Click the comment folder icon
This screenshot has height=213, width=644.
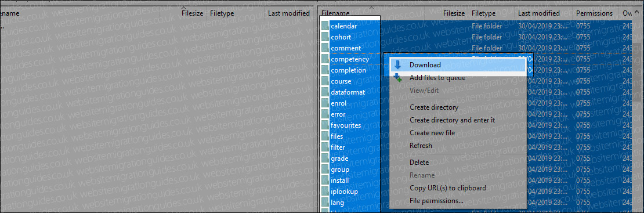point(325,48)
